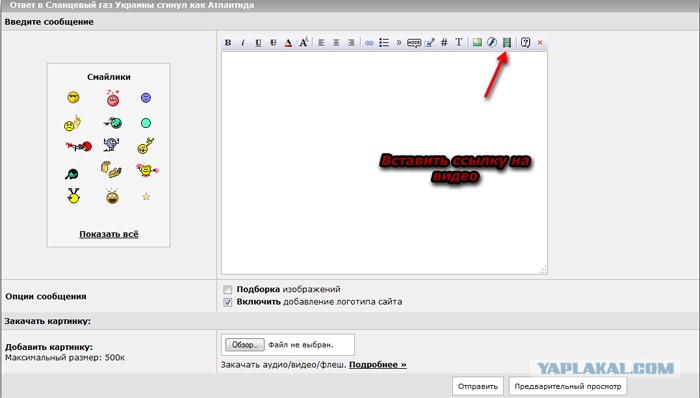Toggle bold formatting in the editor
Viewport: 700px width, 398px height.
228,42
